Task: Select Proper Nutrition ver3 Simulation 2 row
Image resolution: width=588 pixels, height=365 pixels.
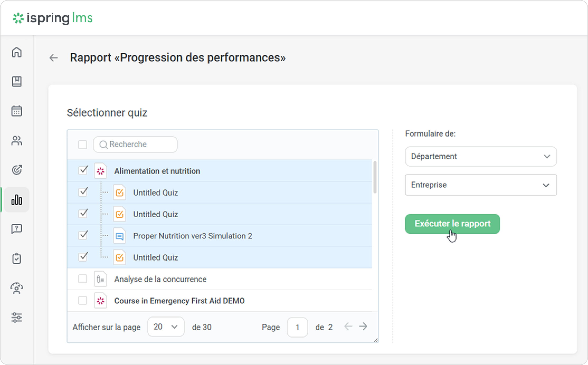Action: coord(192,236)
